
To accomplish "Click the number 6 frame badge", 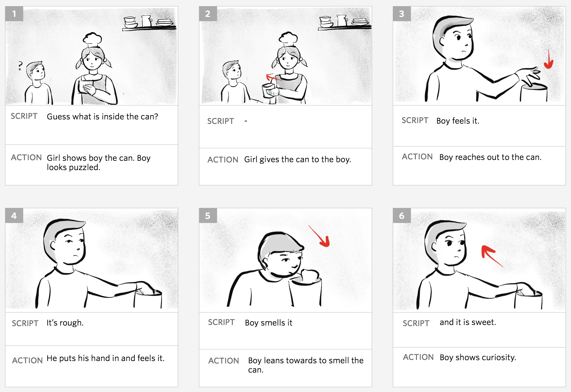I will pyautogui.click(x=402, y=216).
